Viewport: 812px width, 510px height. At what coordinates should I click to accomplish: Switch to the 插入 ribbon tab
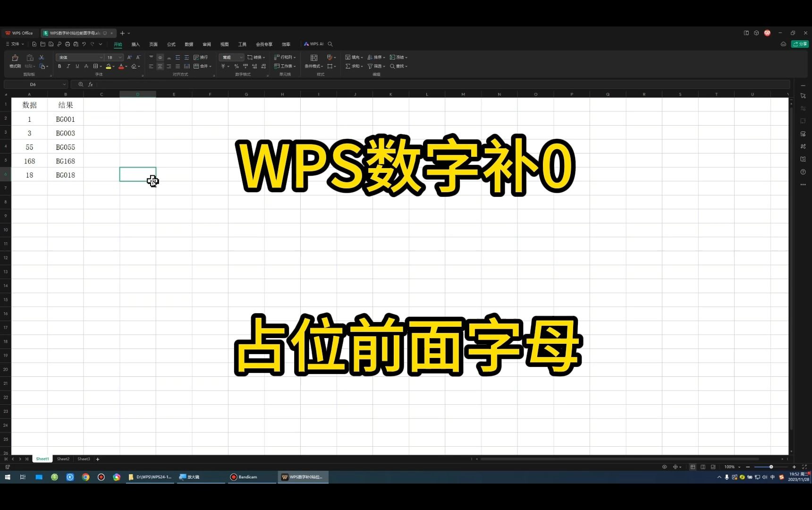click(135, 44)
